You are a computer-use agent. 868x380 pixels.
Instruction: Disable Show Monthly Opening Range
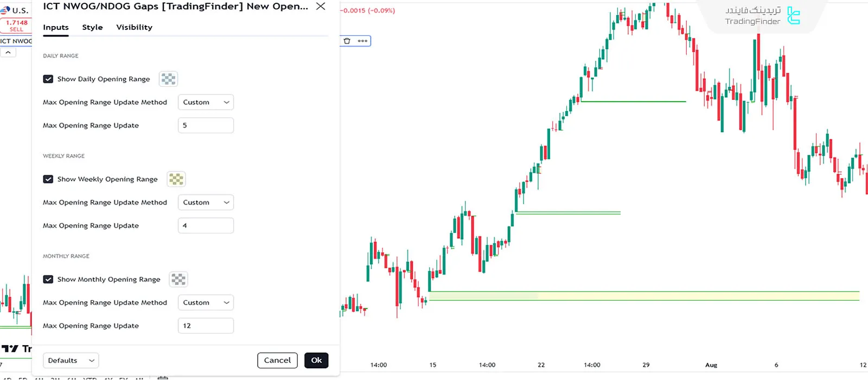coord(48,280)
